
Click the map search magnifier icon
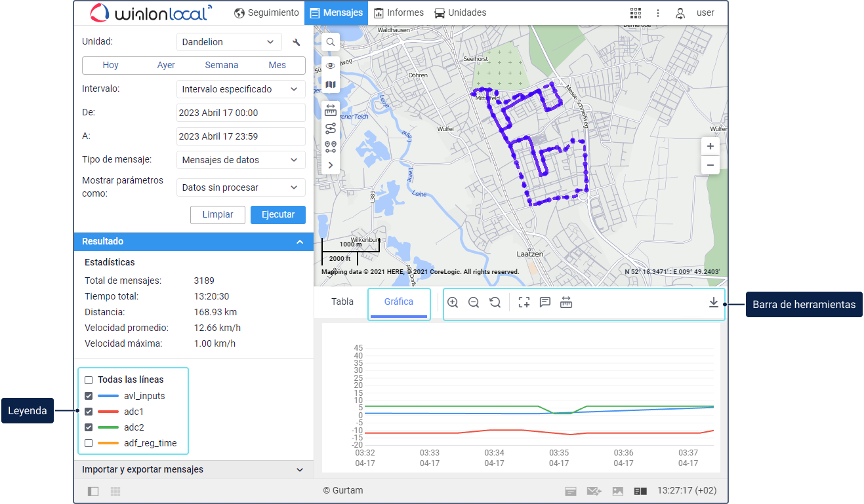331,42
